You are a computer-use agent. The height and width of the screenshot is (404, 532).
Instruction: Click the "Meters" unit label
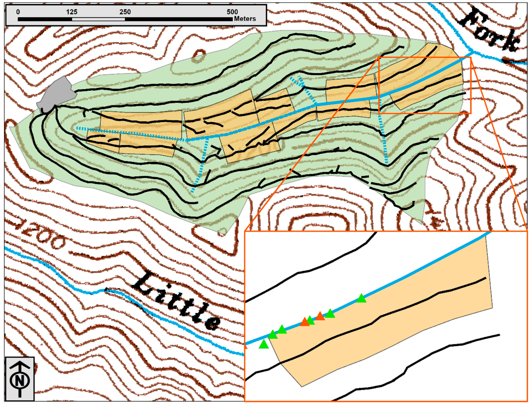[x=245, y=19]
